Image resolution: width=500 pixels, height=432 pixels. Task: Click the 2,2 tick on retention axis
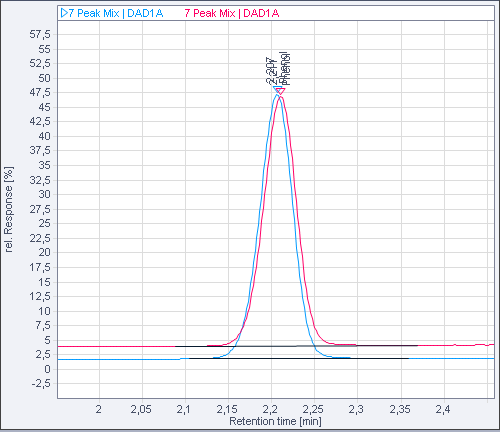pos(270,409)
